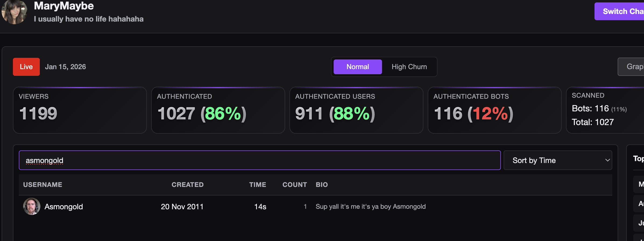The image size is (644, 241).
Task: Select the Normal mode toggle
Action: pos(358,67)
